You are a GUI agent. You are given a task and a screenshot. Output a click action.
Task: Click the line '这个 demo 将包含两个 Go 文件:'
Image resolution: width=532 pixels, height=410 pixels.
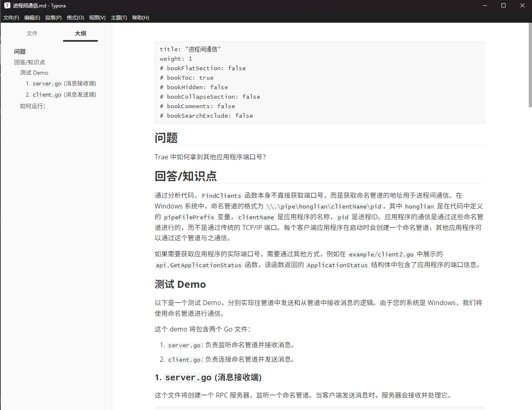pos(203,329)
